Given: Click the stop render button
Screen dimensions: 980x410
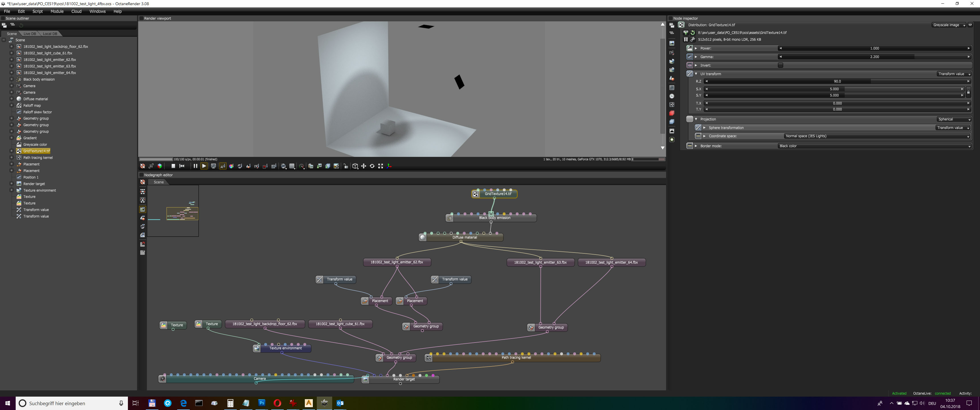Looking at the screenshot, I should tap(173, 166).
